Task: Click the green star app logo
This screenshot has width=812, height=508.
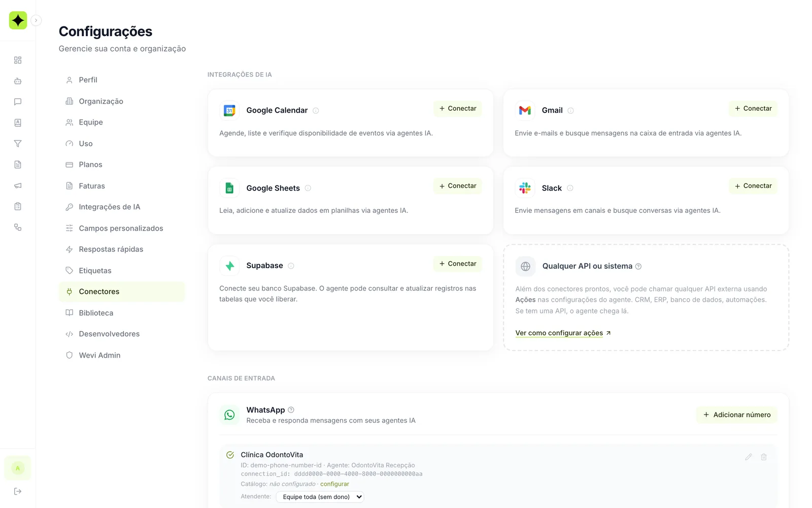Action: (x=18, y=20)
